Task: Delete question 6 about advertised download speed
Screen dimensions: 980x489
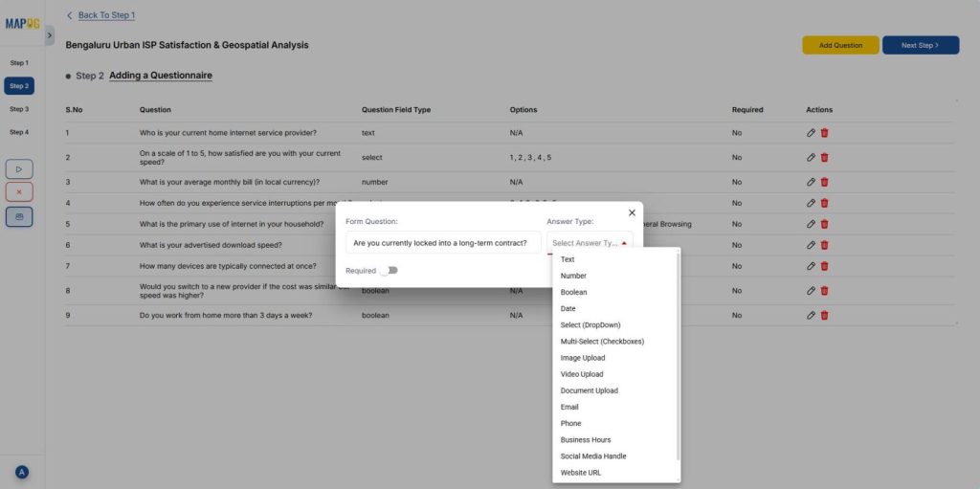Action: pyautogui.click(x=824, y=245)
